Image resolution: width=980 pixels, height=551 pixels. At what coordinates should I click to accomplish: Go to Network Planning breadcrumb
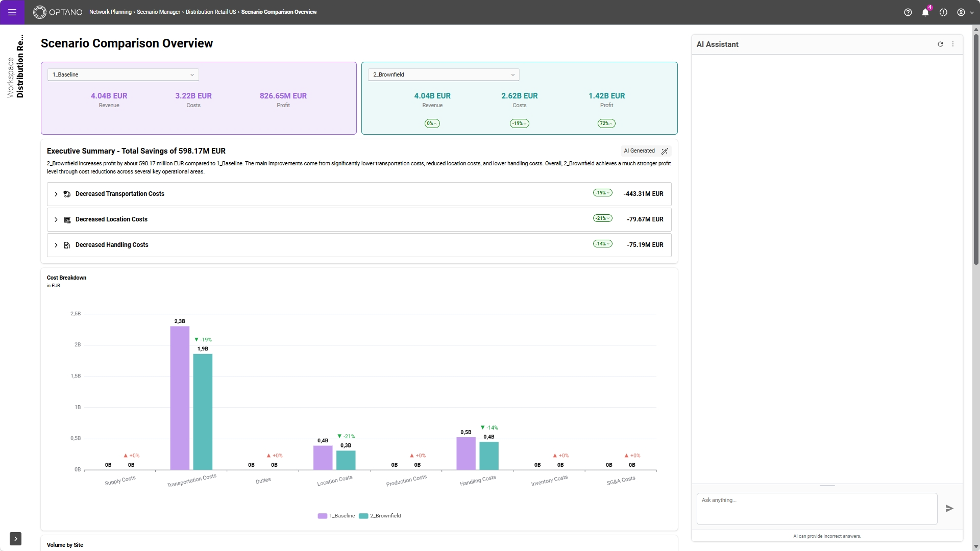pyautogui.click(x=110, y=12)
